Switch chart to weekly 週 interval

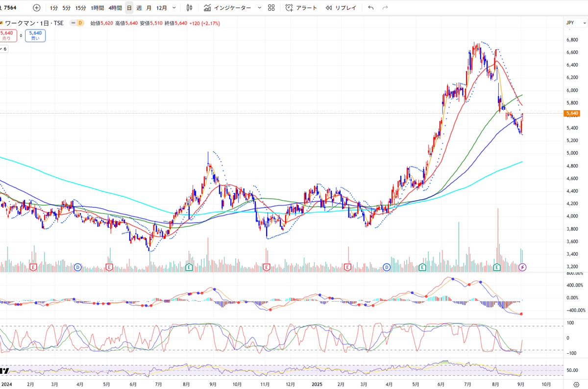(139, 8)
